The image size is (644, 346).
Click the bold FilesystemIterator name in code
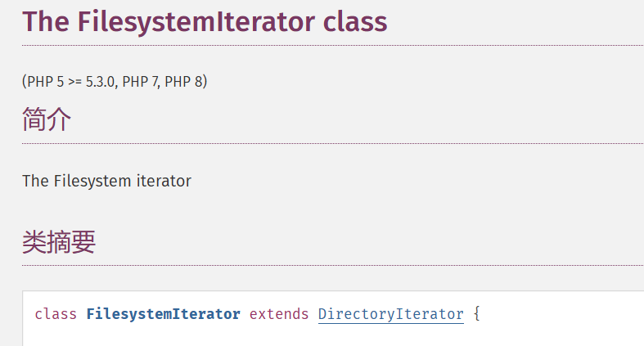click(164, 314)
